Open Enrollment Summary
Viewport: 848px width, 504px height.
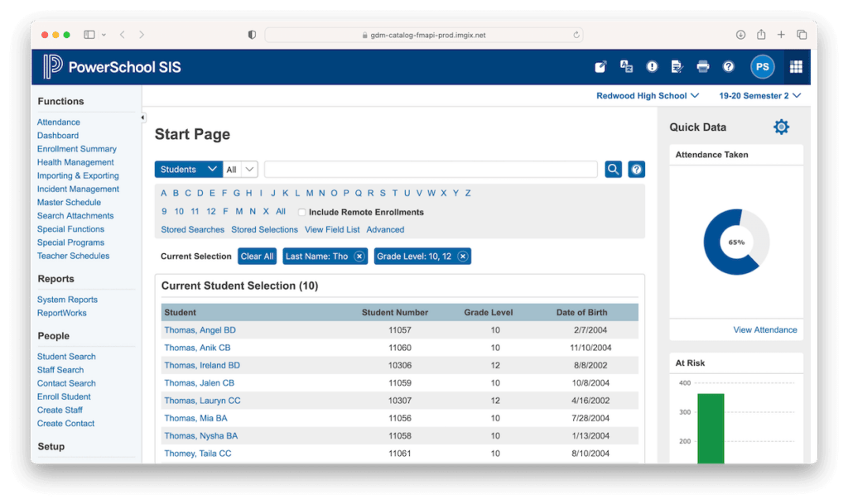[77, 149]
